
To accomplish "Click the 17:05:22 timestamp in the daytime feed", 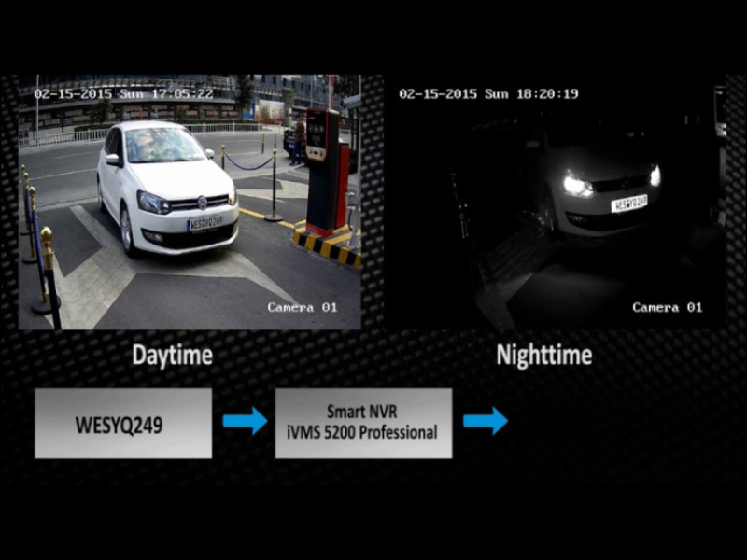I will tap(182, 94).
